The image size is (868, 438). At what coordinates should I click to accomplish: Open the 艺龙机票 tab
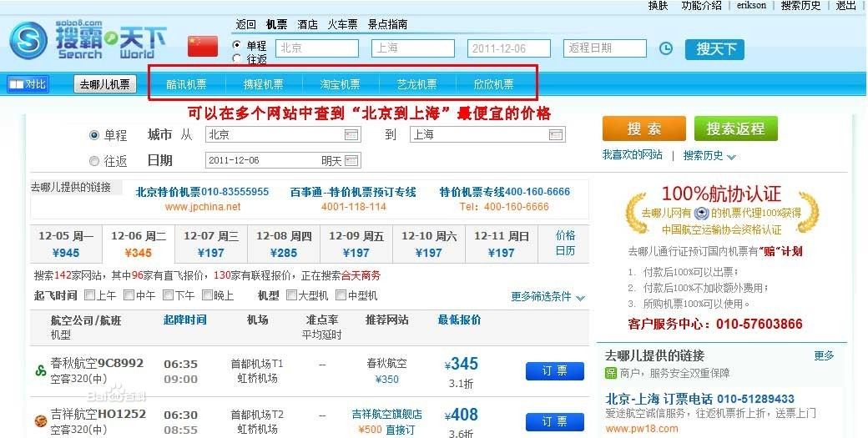[416, 84]
